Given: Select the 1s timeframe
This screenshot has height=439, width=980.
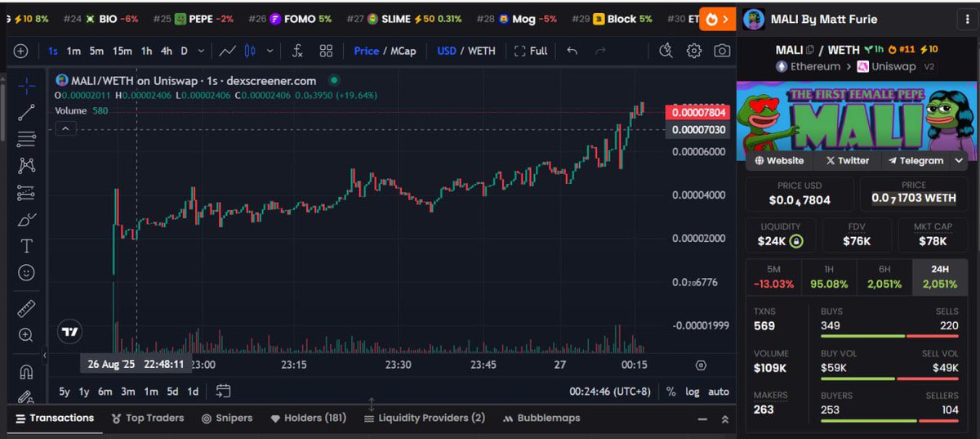Looking at the screenshot, I should click(x=53, y=51).
